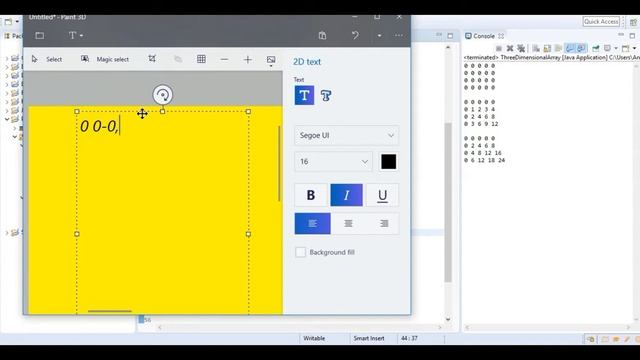Toggle Word Wrap icon in Console toolbar
This screenshot has height=360, width=640.
click(558, 49)
